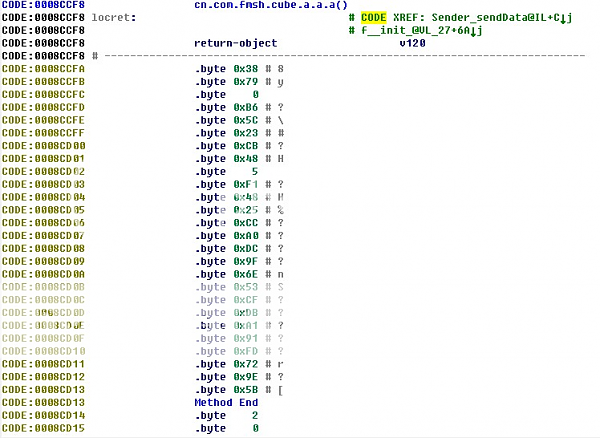Select the 0xB6 byte value
Viewport: 600px width, 438px height.
click(245, 108)
